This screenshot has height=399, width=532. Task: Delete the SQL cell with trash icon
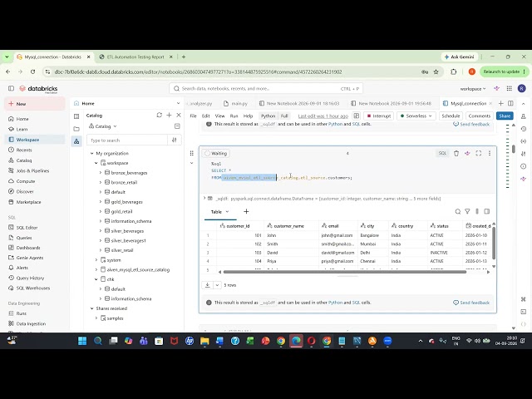456,153
